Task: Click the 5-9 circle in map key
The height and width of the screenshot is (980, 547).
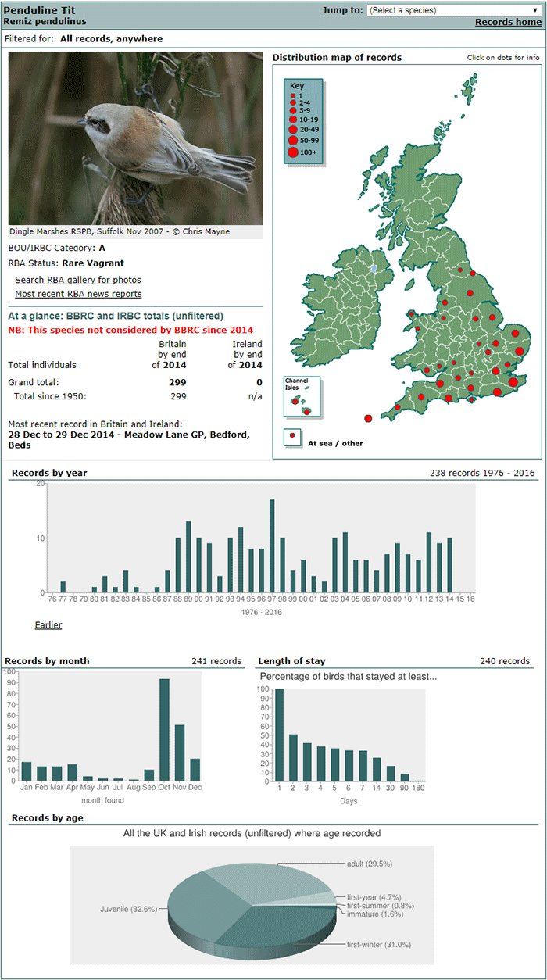Action: (293, 111)
